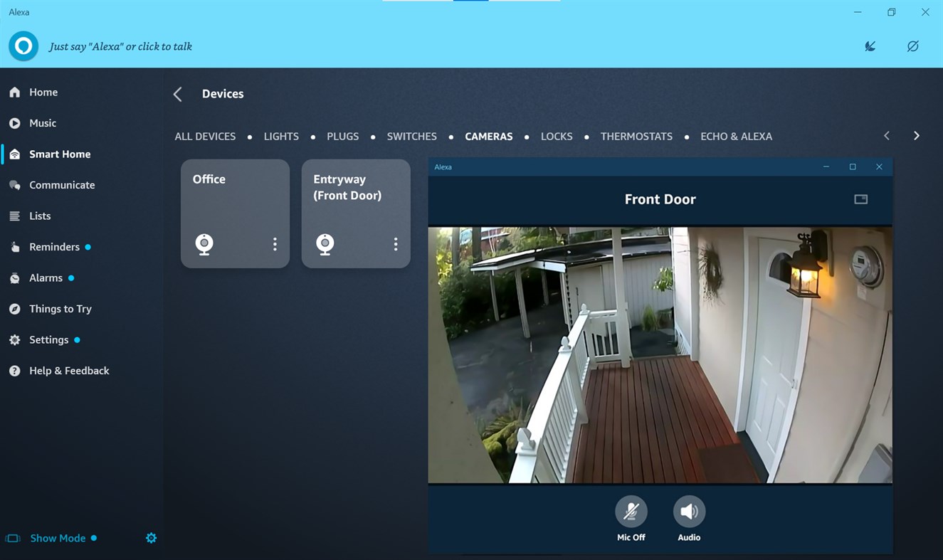Minimize the Front Door camera window
Screen dimensions: 943x560
coord(826,167)
